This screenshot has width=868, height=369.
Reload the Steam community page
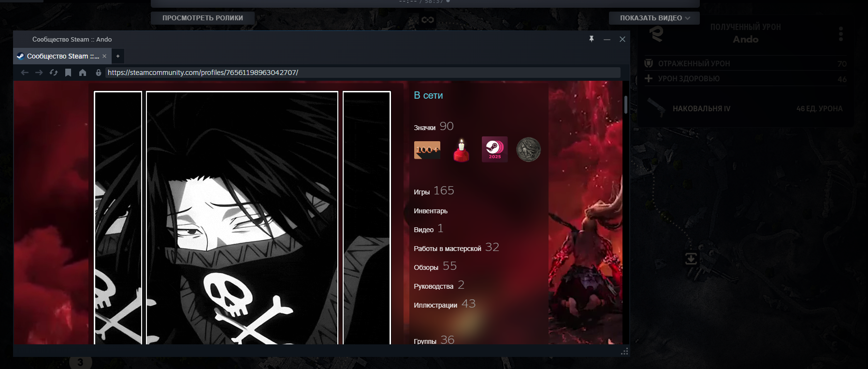[54, 73]
